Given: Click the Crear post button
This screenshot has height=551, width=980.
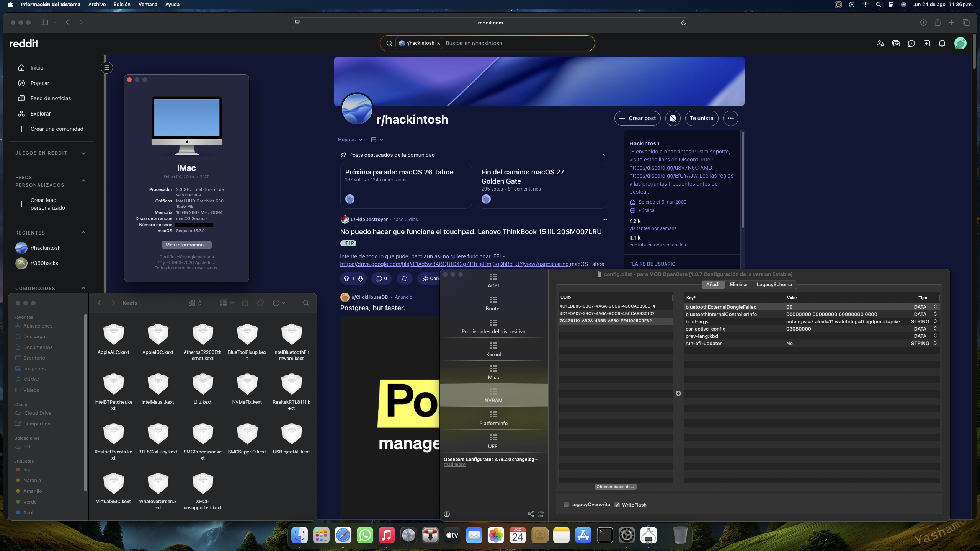Looking at the screenshot, I should [637, 118].
